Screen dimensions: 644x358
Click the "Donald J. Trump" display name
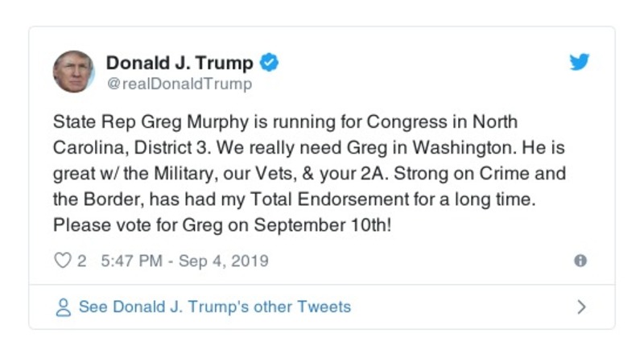point(180,63)
